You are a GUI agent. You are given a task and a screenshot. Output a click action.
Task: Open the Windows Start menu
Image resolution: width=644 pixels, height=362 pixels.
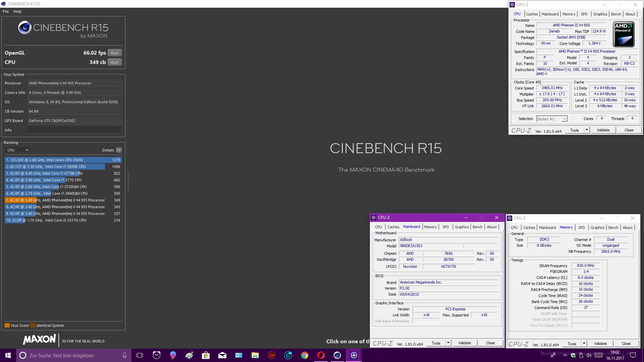point(8,355)
